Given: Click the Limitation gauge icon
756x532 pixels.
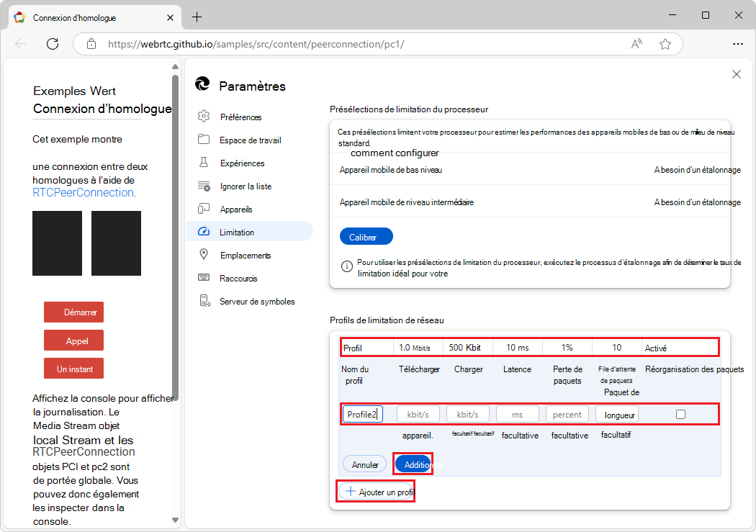Looking at the screenshot, I should pyautogui.click(x=204, y=232).
